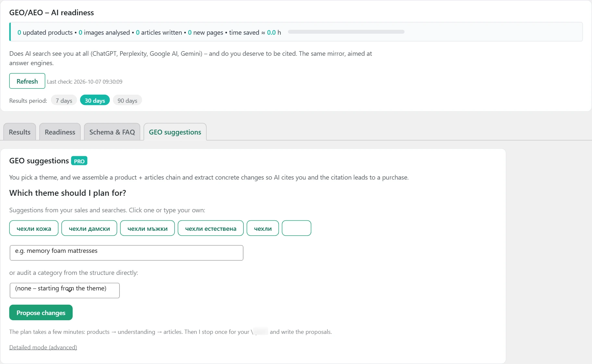This screenshot has height=364, width=592.
Task: Click the 'Last check: 2026-10-07 09:30:09' text
Action: click(x=85, y=82)
